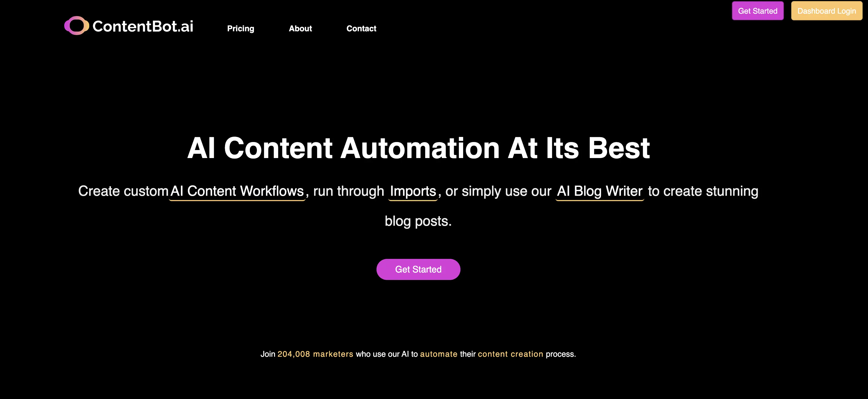Click the Get Started hero button
The height and width of the screenshot is (399, 868).
[x=418, y=269]
